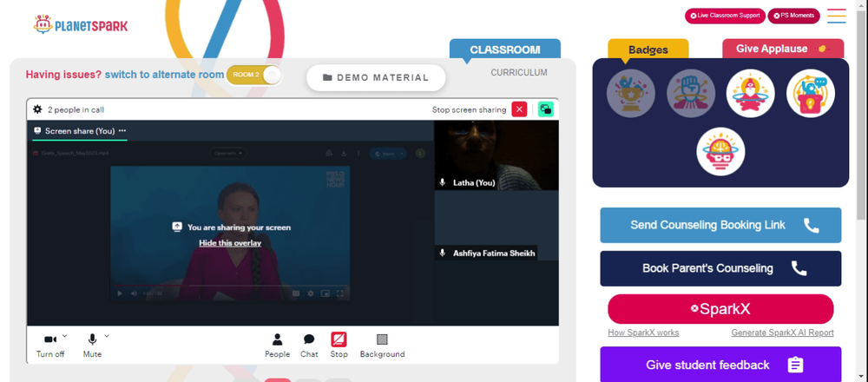Expand camera options chevron
Image resolution: width=868 pixels, height=382 pixels.
click(x=65, y=335)
